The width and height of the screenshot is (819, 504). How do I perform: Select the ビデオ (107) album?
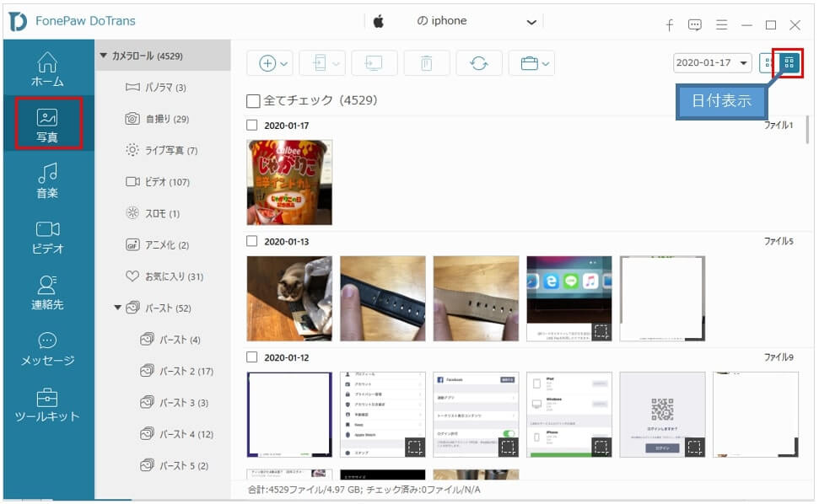tap(167, 182)
